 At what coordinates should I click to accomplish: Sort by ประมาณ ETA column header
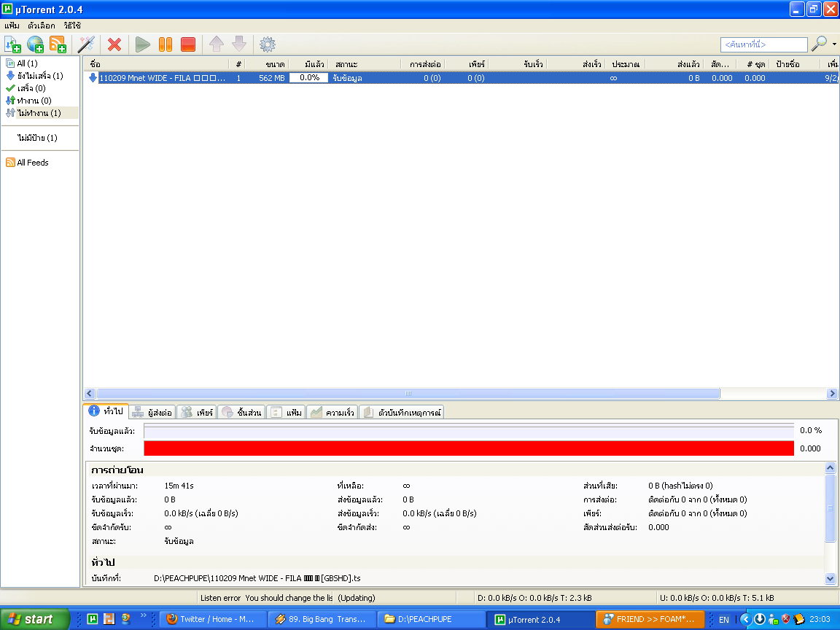626,63
